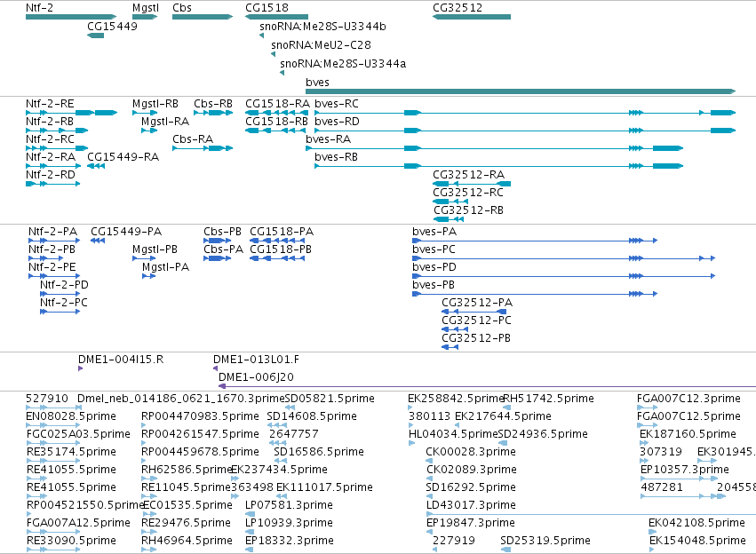The height and width of the screenshot is (554, 756).
Task: Select EST label FGC025A03.5prime
Action: point(78,434)
